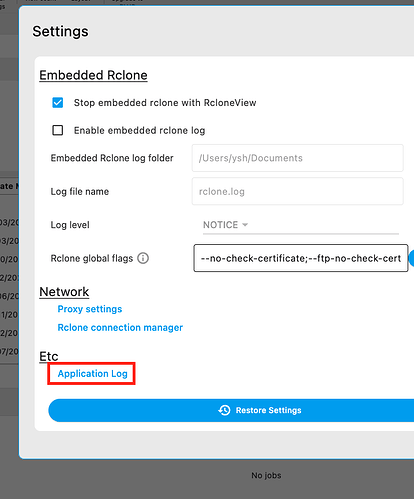Click the Log file name rclone.log field
This screenshot has width=414, height=499.
298,191
